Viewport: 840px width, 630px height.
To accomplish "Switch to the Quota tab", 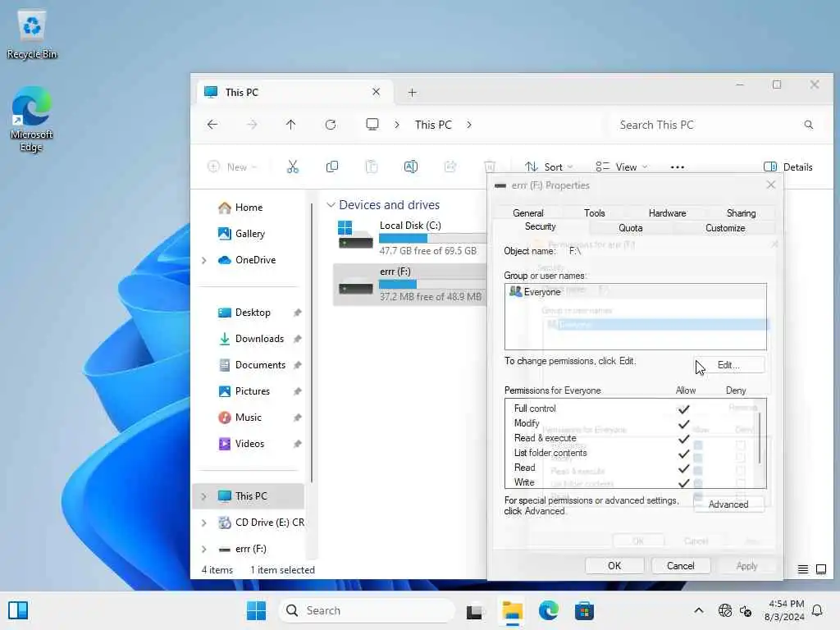I will 631,228.
